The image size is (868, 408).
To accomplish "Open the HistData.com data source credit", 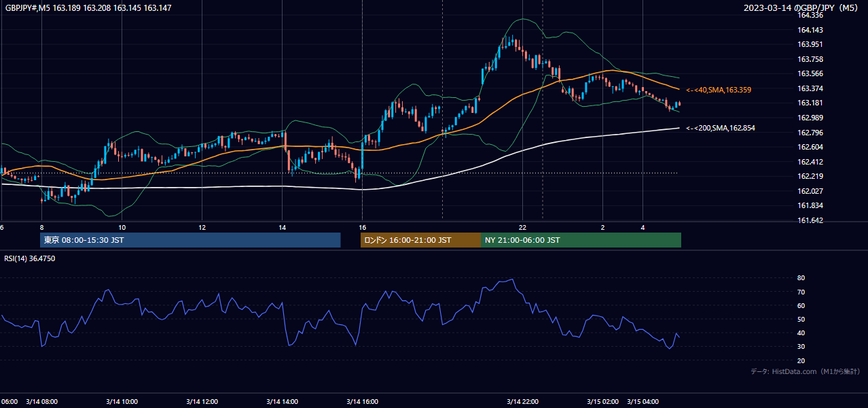I will [x=806, y=371].
